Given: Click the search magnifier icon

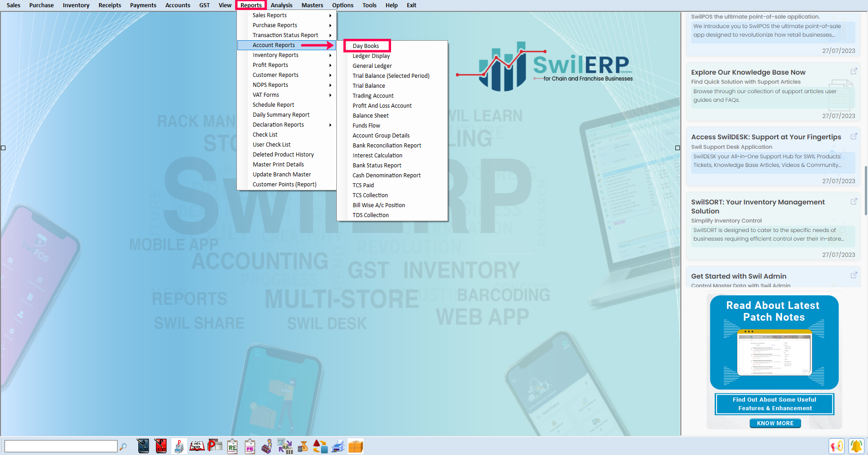Looking at the screenshot, I should 123,447.
